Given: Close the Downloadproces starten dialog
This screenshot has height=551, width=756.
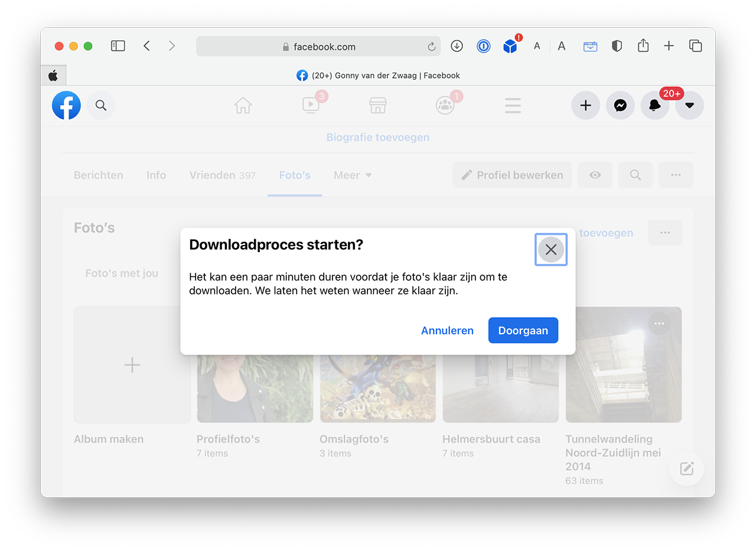Looking at the screenshot, I should point(551,249).
